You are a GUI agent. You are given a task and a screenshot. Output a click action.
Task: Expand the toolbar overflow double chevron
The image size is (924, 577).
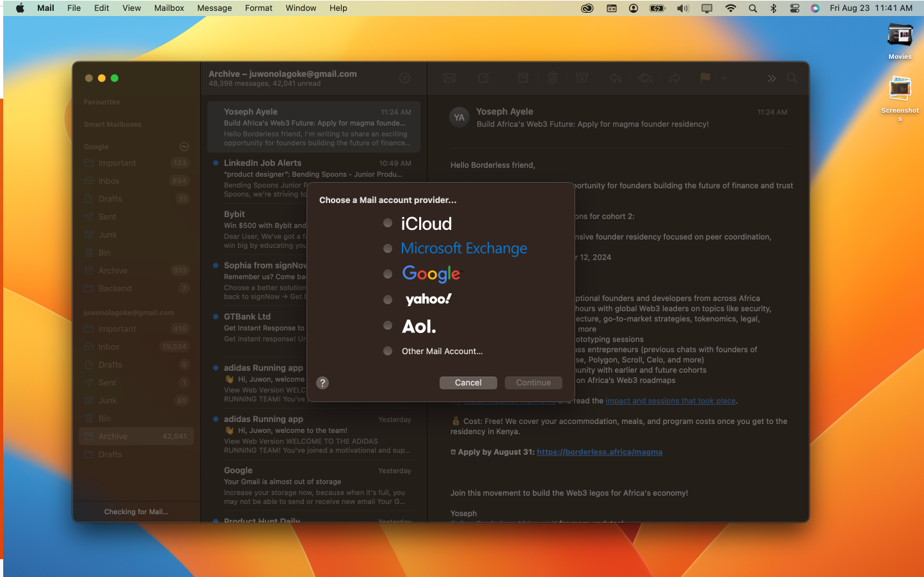pos(772,78)
